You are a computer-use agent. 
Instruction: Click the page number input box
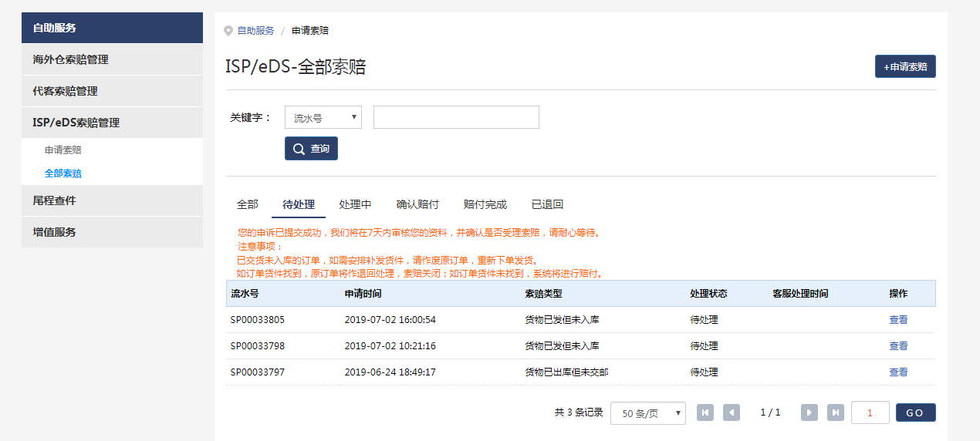870,412
